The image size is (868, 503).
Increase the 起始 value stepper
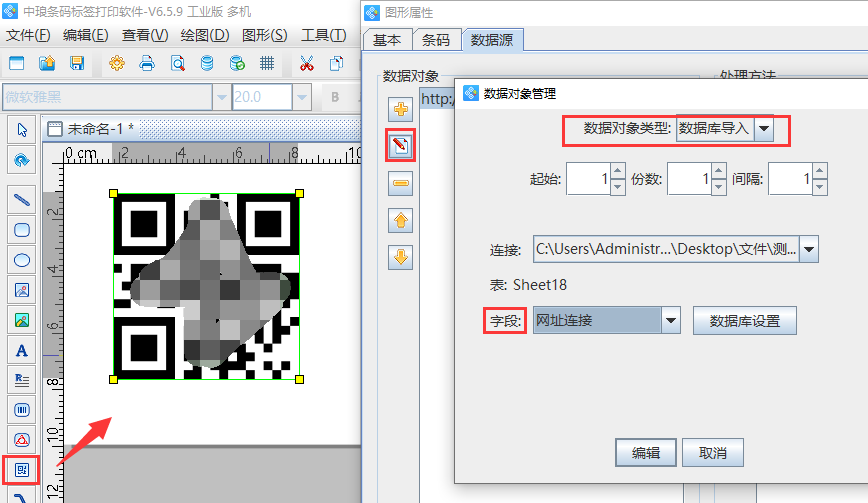pos(618,171)
